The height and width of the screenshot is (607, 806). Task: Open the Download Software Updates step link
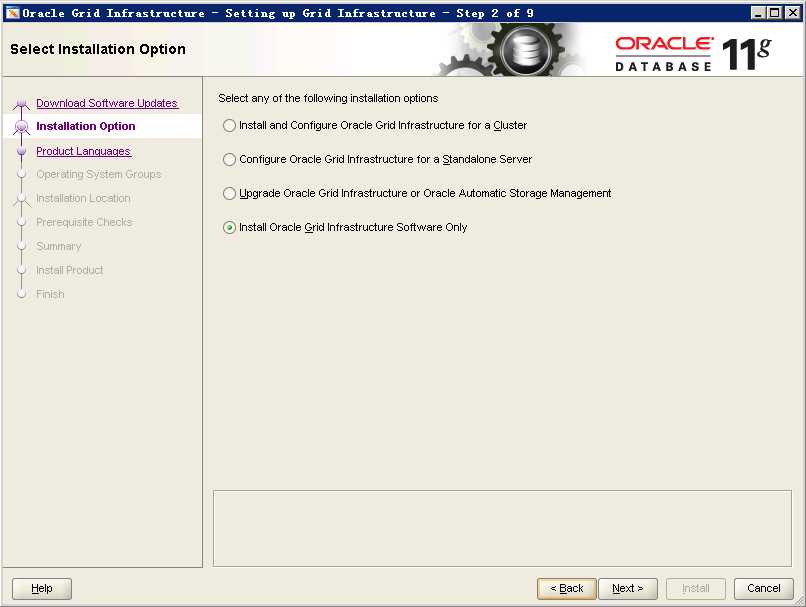tap(107, 103)
